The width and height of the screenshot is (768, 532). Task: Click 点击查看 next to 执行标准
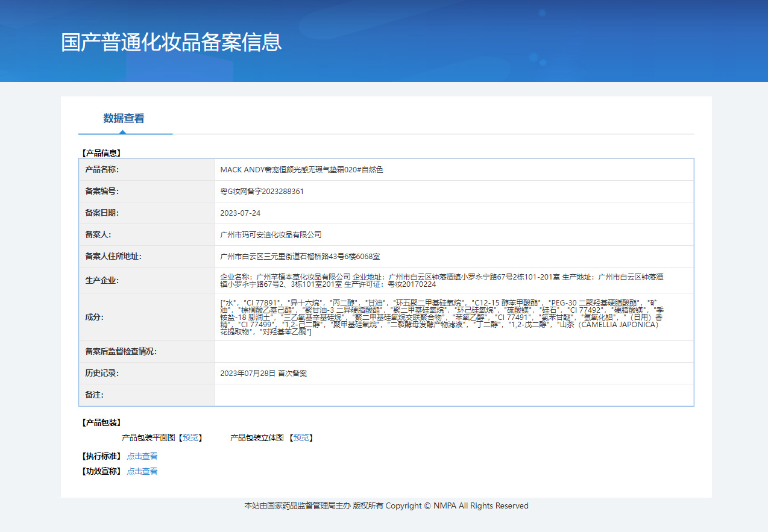(142, 456)
